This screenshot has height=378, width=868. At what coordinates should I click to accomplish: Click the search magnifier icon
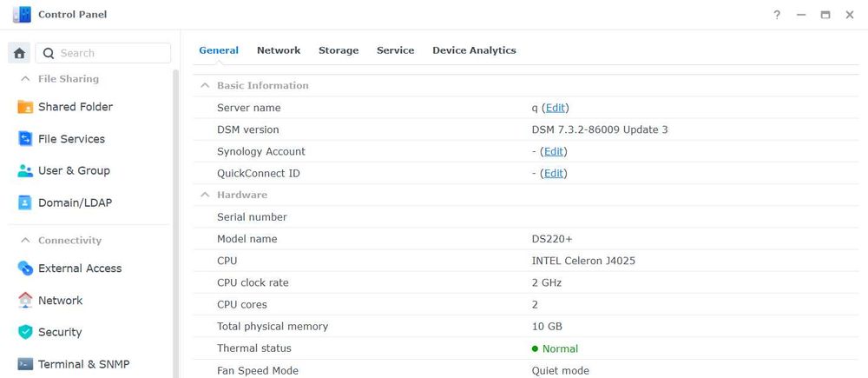pos(49,53)
